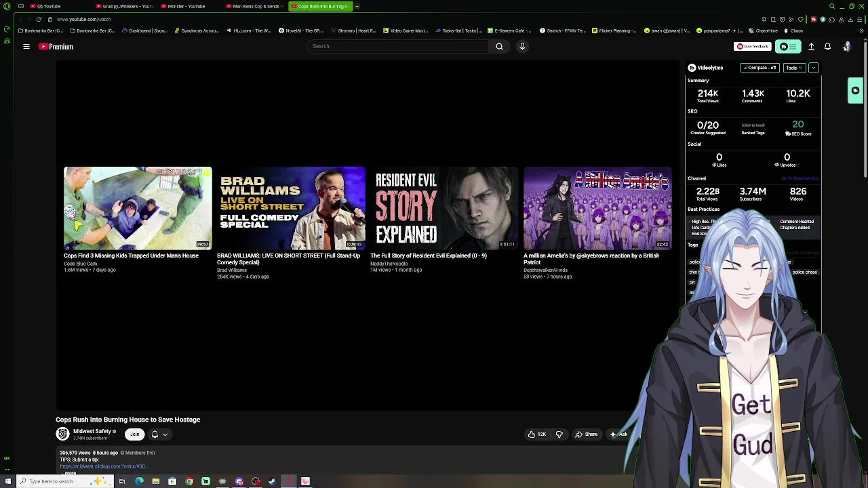Image resolution: width=868 pixels, height=488 pixels.
Task: Click the magnifier search button
Action: (499, 46)
